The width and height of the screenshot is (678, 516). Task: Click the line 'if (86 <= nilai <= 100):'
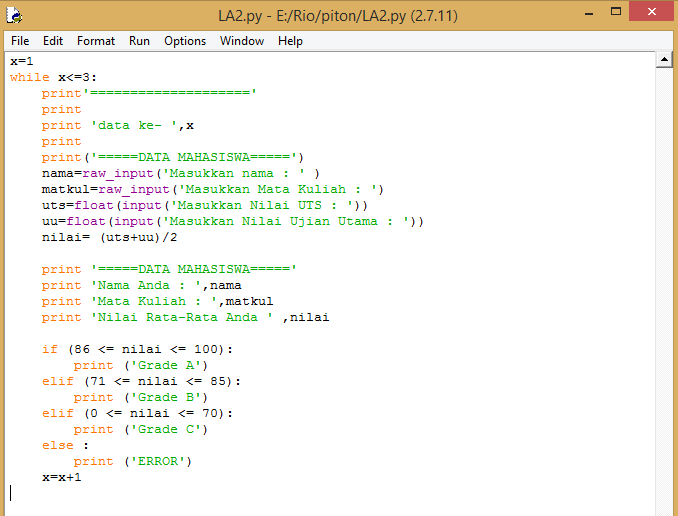138,349
